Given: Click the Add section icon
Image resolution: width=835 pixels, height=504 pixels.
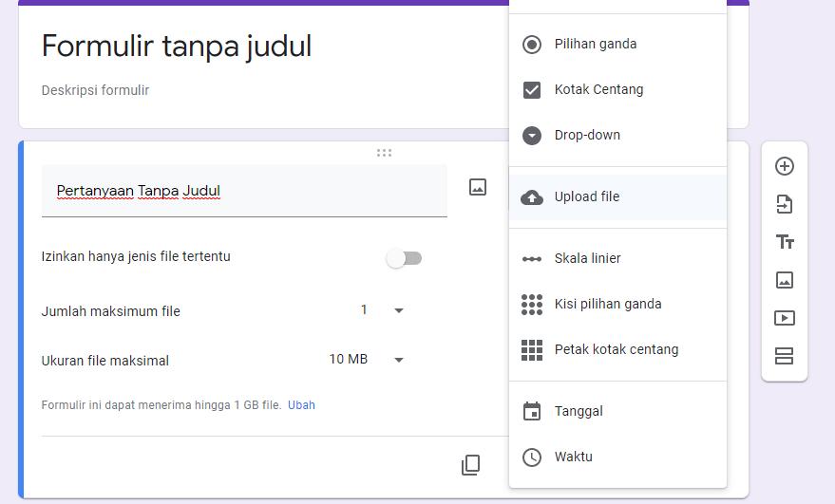Looking at the screenshot, I should [785, 356].
